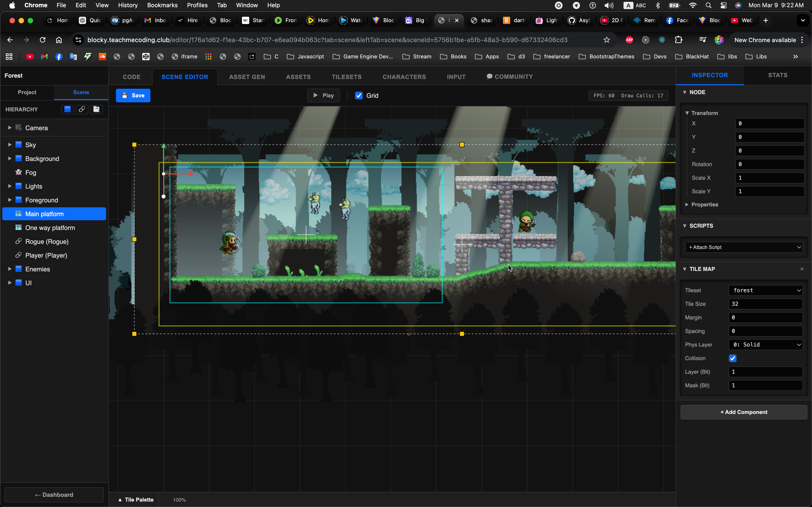Switch to the TILESETS tab
Viewport: 812px width, 507px height.
click(x=346, y=77)
